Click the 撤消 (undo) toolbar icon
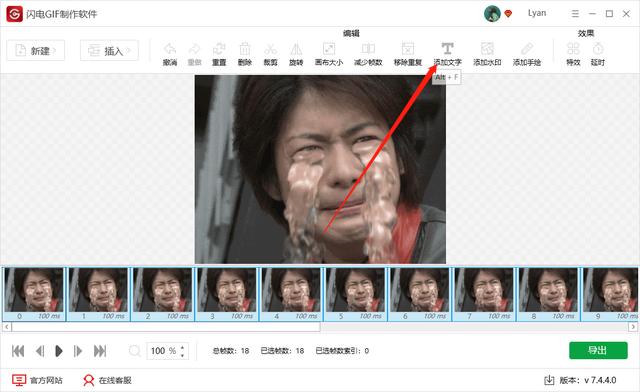The width and height of the screenshot is (640, 392). point(170,49)
